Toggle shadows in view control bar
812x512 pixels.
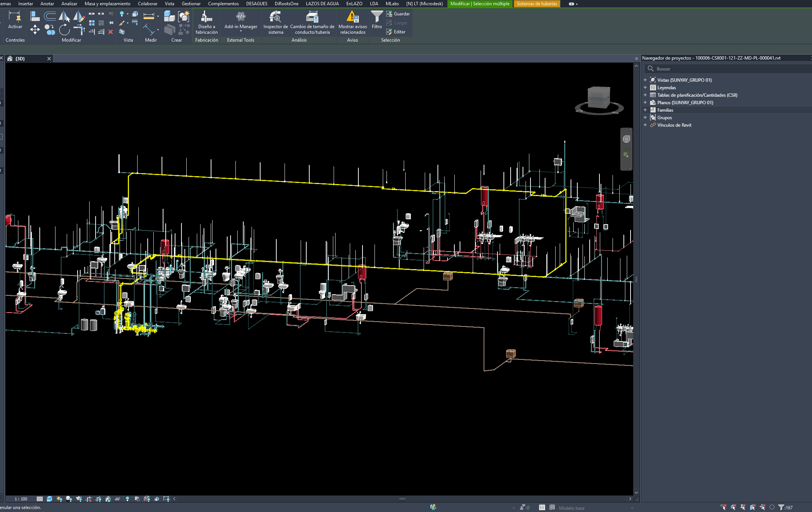point(69,499)
